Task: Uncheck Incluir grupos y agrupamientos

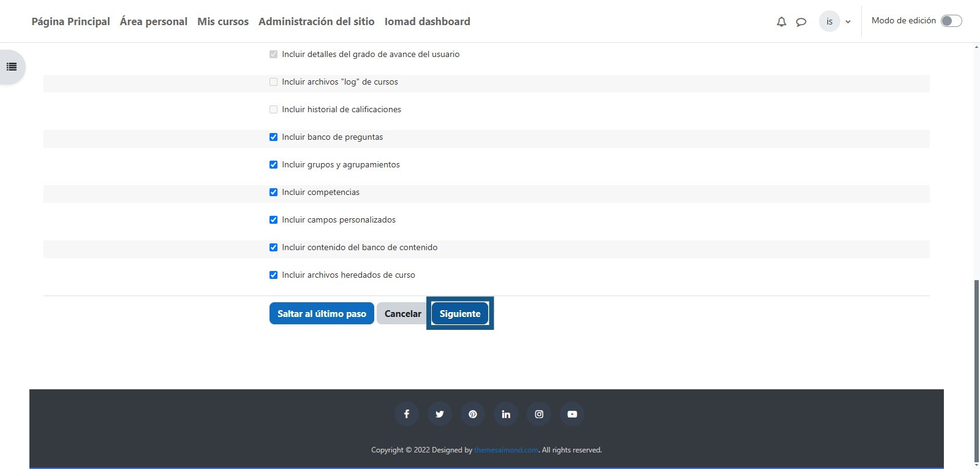Action: (x=273, y=164)
